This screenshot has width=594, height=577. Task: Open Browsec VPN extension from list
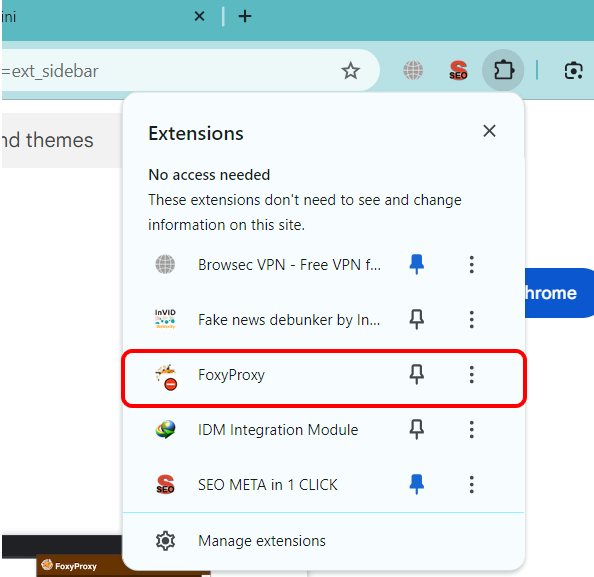[289, 264]
